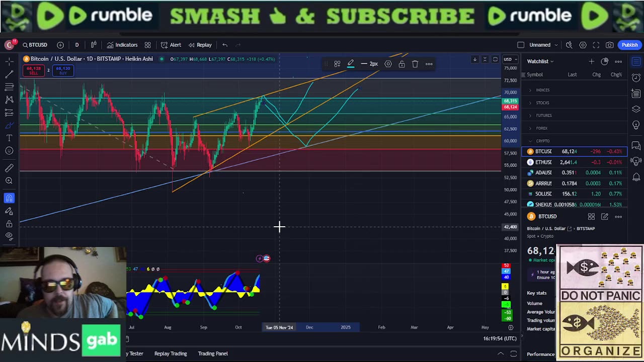Toggle the layout square checkbox near Unnamed
This screenshot has height=362, width=644.
[x=521, y=45]
